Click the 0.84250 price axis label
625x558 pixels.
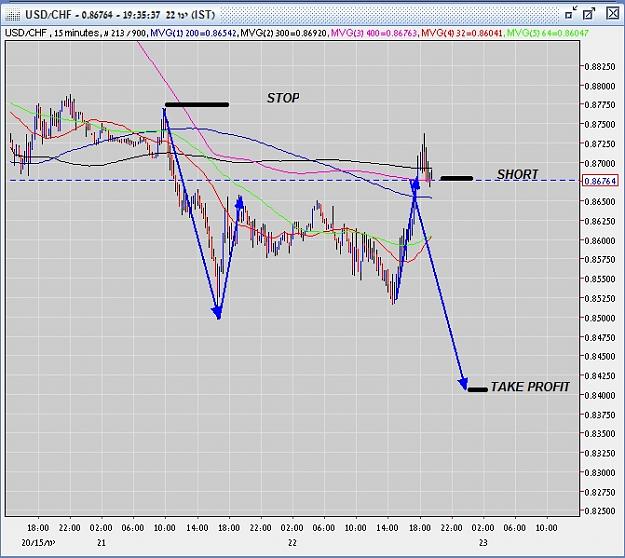pos(599,376)
